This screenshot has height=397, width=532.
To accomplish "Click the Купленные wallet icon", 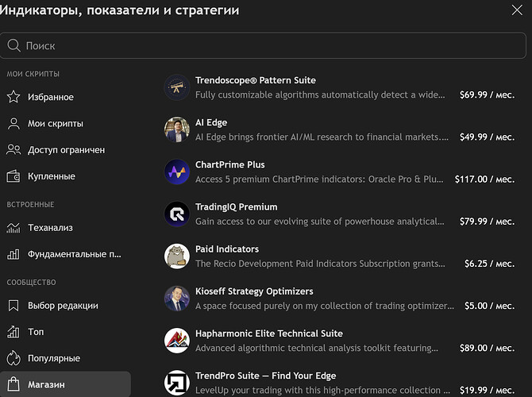I will point(13,176).
